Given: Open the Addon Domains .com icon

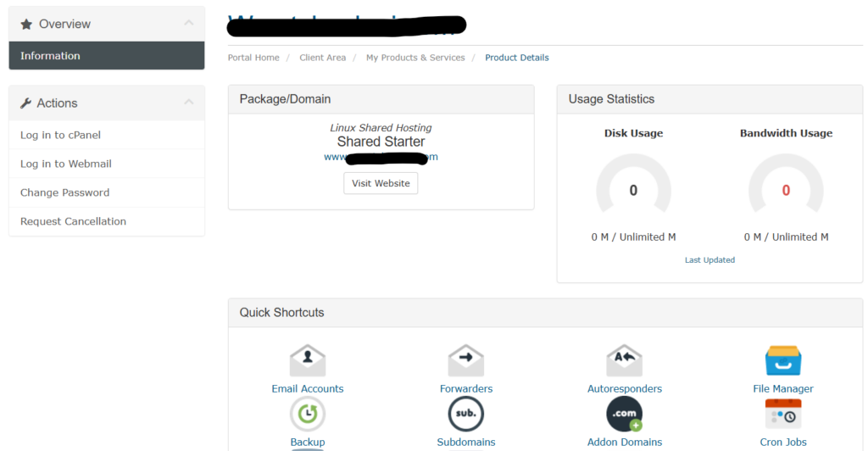Looking at the screenshot, I should [625, 414].
